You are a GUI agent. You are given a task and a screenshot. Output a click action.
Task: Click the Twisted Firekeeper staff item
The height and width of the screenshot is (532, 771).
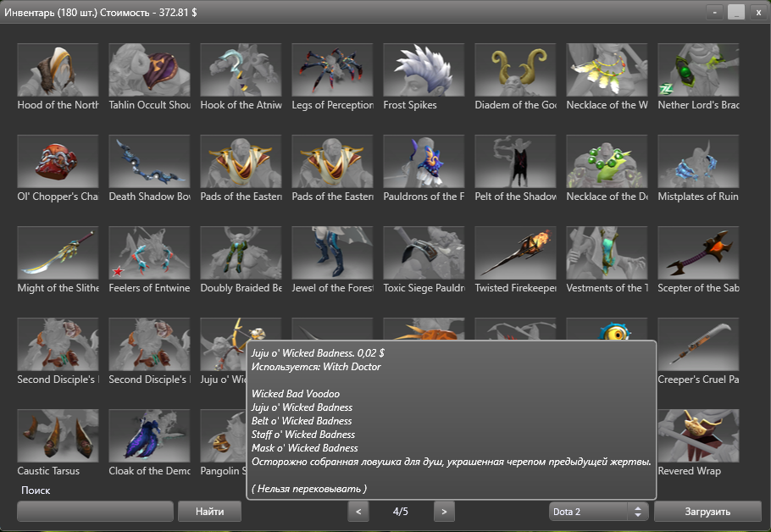pos(515,252)
